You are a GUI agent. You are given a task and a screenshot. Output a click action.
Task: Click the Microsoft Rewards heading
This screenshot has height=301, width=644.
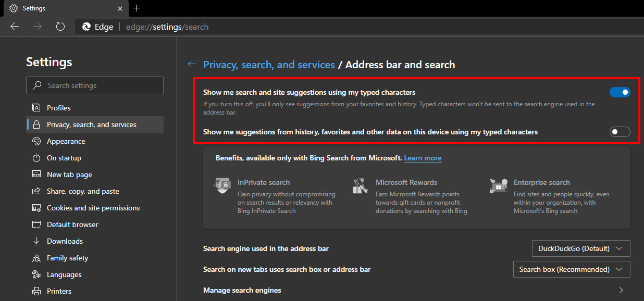pyautogui.click(x=406, y=182)
